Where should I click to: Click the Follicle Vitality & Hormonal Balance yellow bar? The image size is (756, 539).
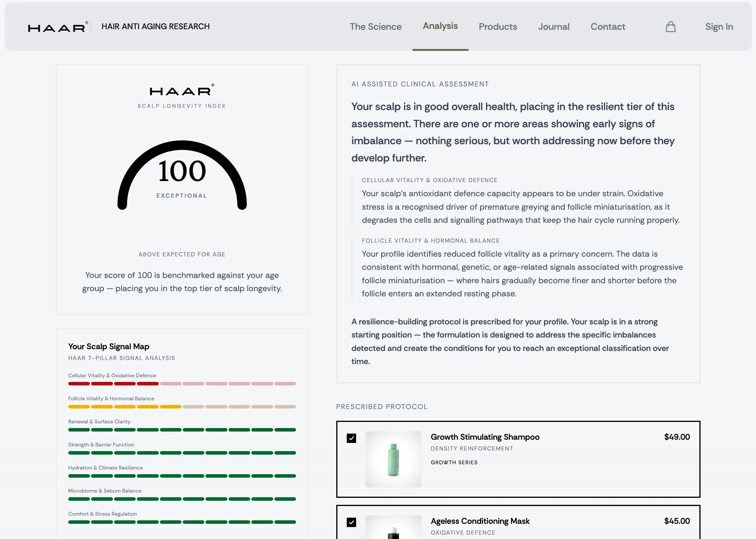tap(182, 406)
